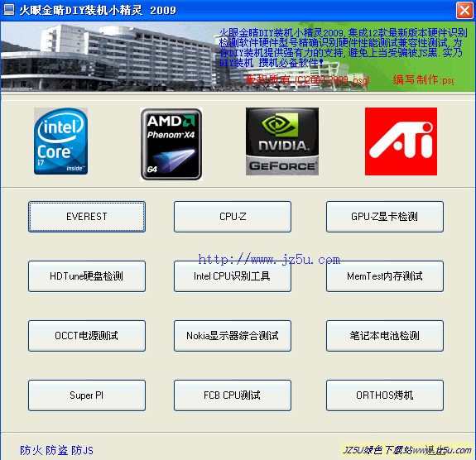The image size is (476, 460).
Task: Start FCB CPU测试
Action: [x=233, y=395]
